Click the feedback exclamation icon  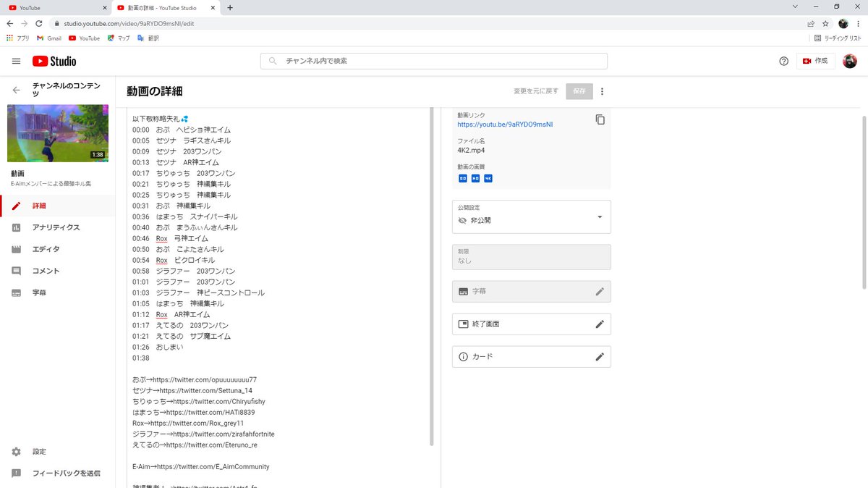click(17, 474)
